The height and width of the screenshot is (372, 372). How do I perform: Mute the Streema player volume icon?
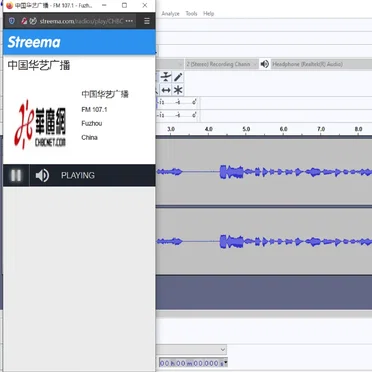coord(42,175)
